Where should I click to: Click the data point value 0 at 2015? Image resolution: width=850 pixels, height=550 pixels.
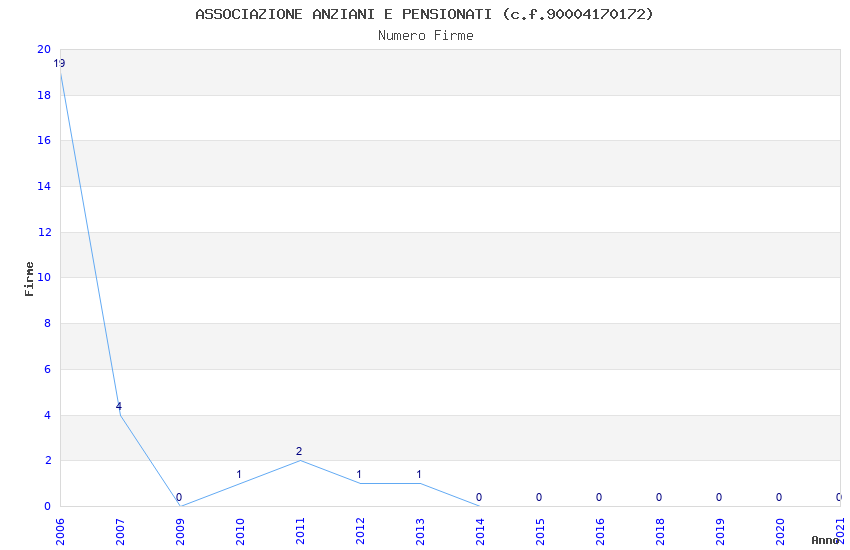(539, 497)
